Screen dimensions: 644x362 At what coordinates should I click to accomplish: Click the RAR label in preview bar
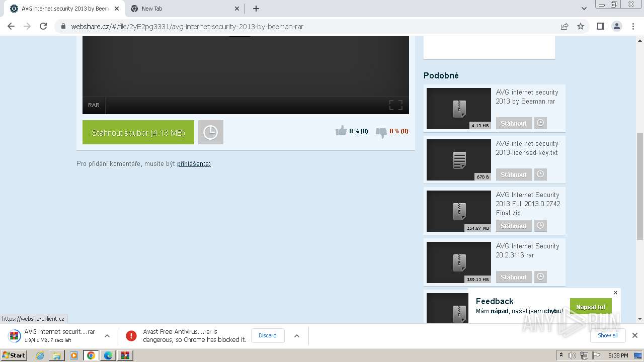(x=94, y=105)
